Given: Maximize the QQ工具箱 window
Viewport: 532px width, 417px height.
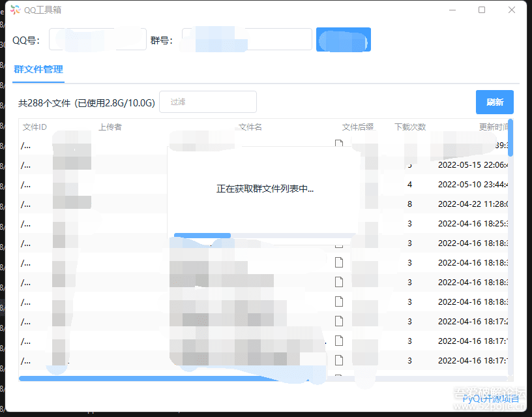Looking at the screenshot, I should (482, 10).
